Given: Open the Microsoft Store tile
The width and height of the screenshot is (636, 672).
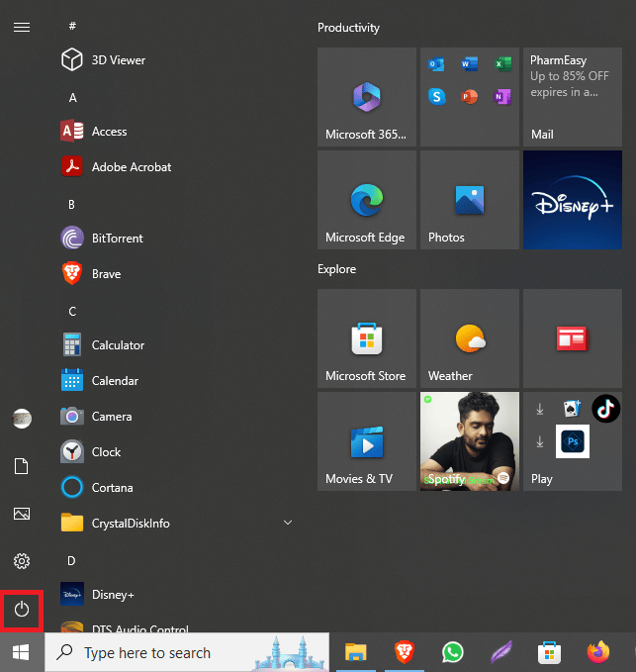Looking at the screenshot, I should click(x=367, y=338).
